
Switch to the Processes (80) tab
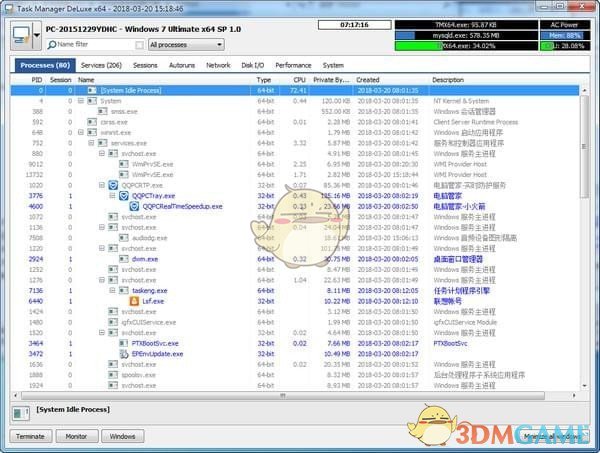click(x=45, y=65)
